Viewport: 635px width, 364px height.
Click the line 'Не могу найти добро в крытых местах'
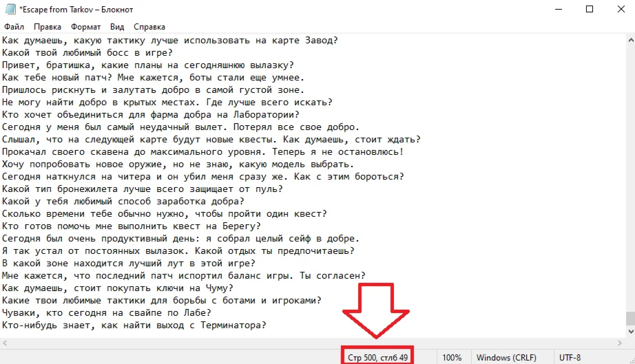coord(167,103)
